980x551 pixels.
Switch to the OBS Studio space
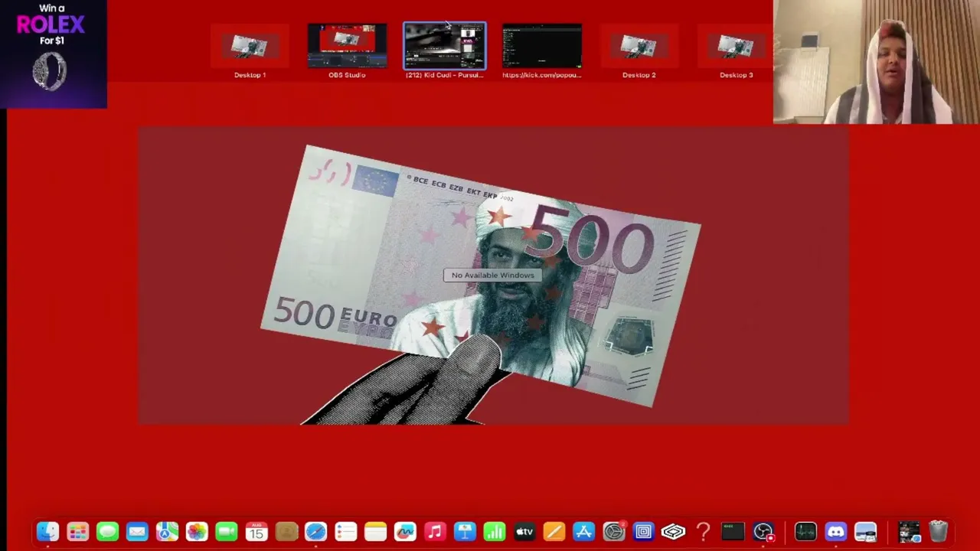347,51
